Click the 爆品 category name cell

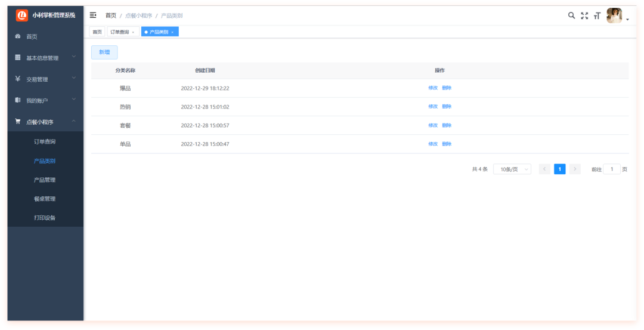coord(125,88)
